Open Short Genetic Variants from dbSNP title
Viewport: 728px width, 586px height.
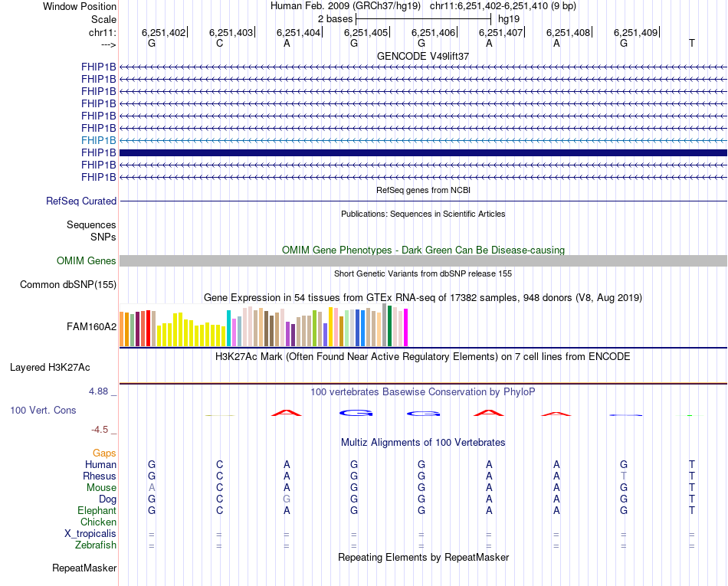[x=423, y=273]
